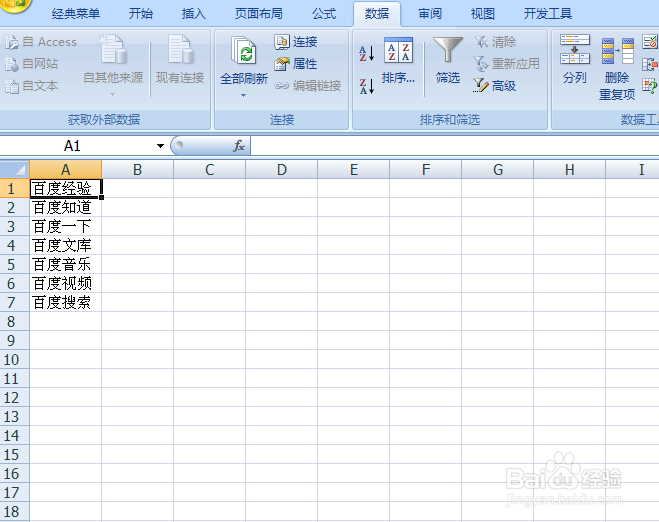Import data From Text (自文本)

31,86
